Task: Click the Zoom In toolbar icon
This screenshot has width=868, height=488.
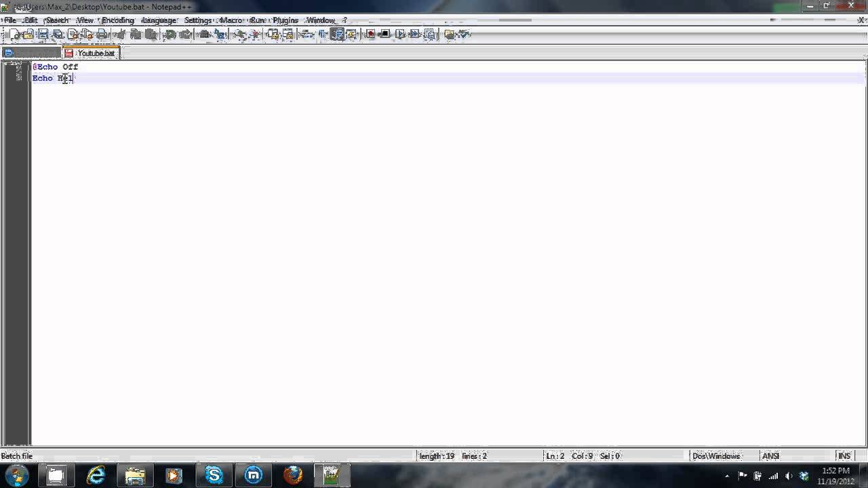Action: [x=240, y=34]
